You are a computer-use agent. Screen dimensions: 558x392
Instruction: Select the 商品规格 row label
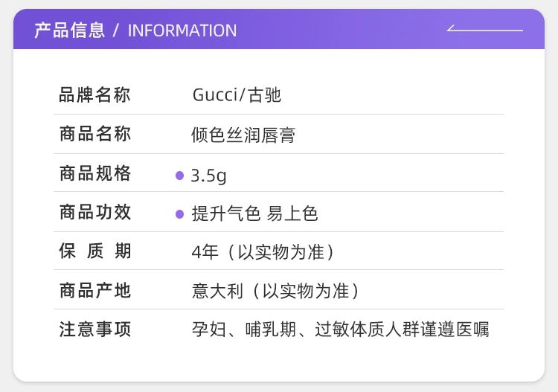point(95,174)
